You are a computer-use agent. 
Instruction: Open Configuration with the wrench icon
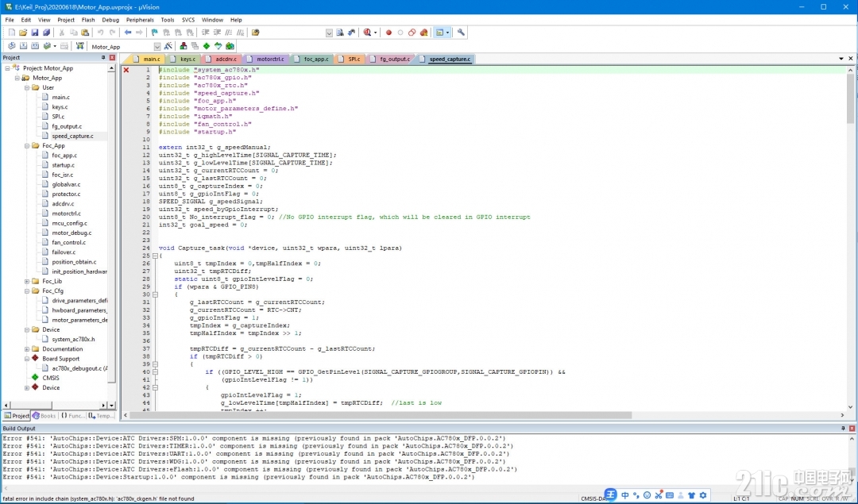(x=461, y=33)
